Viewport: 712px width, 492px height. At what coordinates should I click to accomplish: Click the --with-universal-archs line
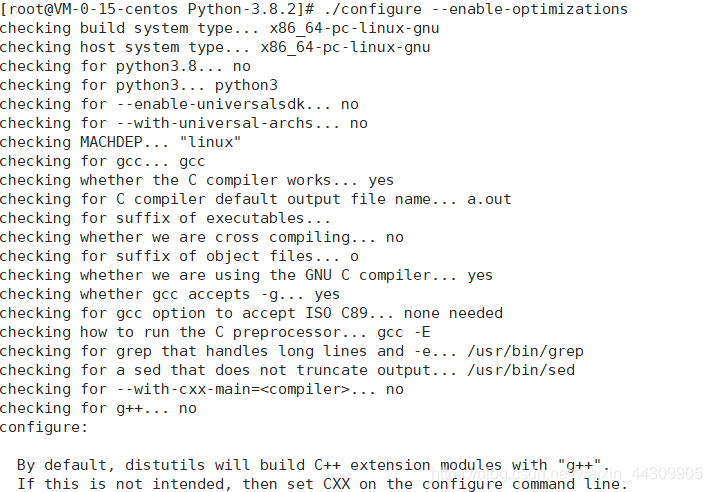183,123
